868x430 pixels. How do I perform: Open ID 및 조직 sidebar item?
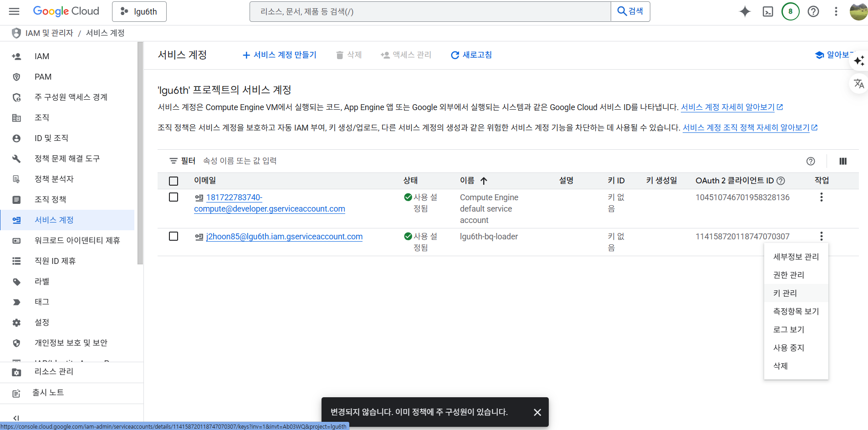coord(67,138)
